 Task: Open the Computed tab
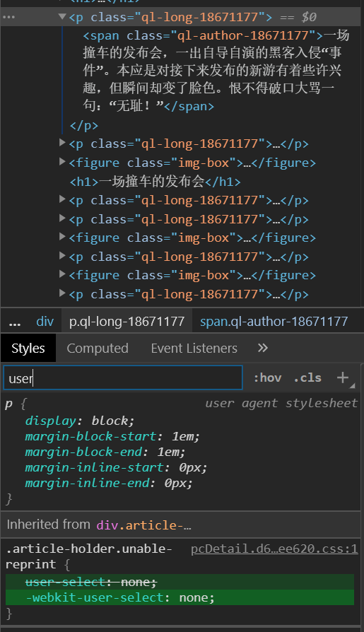tap(98, 349)
